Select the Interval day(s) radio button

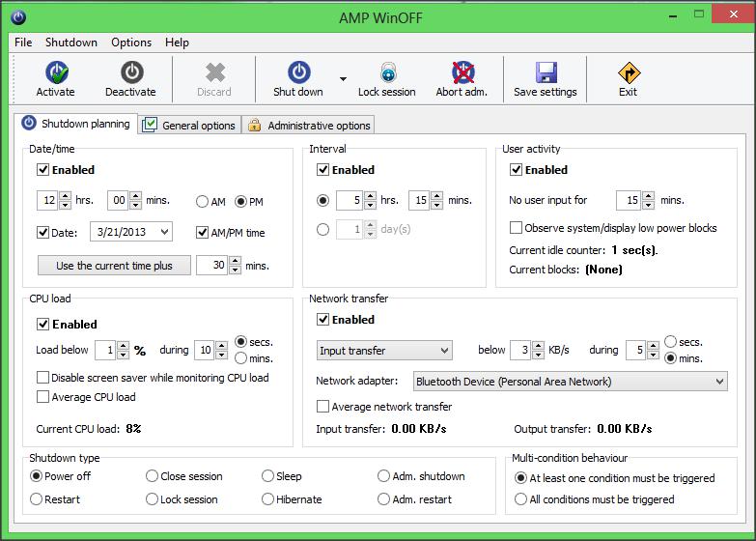pos(323,229)
